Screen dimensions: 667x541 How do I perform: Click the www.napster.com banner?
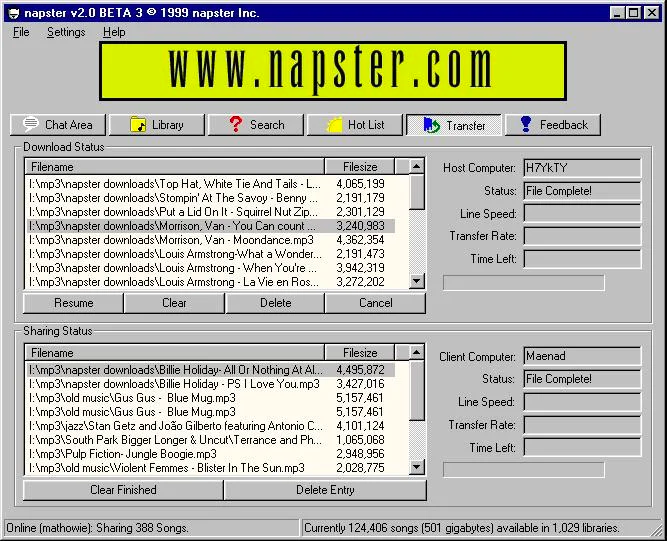[333, 71]
